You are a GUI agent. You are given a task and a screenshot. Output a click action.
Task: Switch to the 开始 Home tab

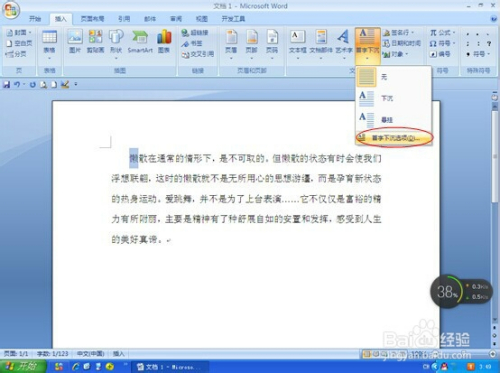click(x=35, y=19)
